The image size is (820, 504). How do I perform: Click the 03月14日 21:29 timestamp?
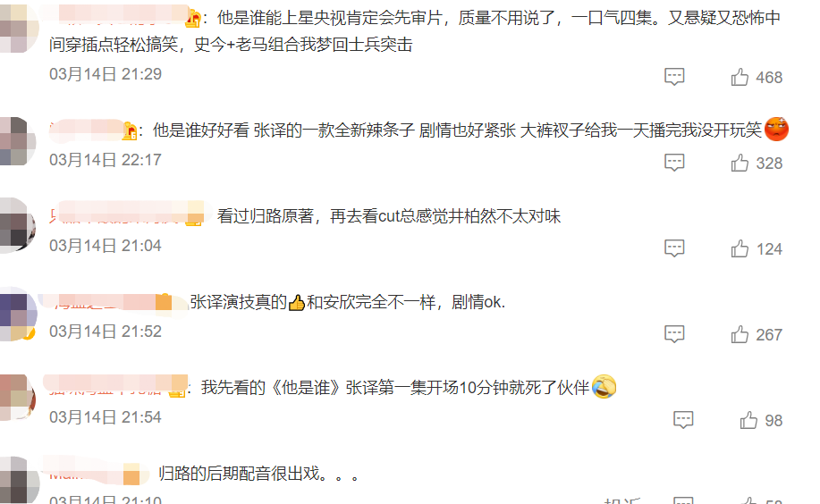pyautogui.click(x=106, y=74)
